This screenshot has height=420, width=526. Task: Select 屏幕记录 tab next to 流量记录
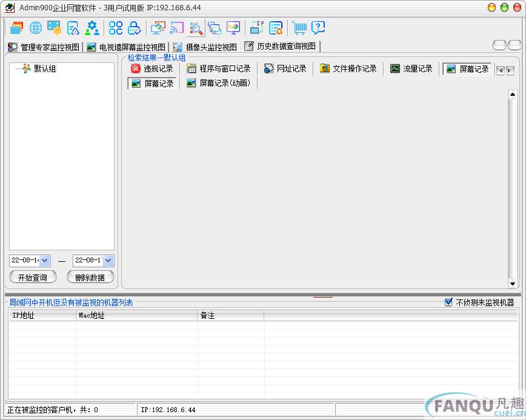468,69
